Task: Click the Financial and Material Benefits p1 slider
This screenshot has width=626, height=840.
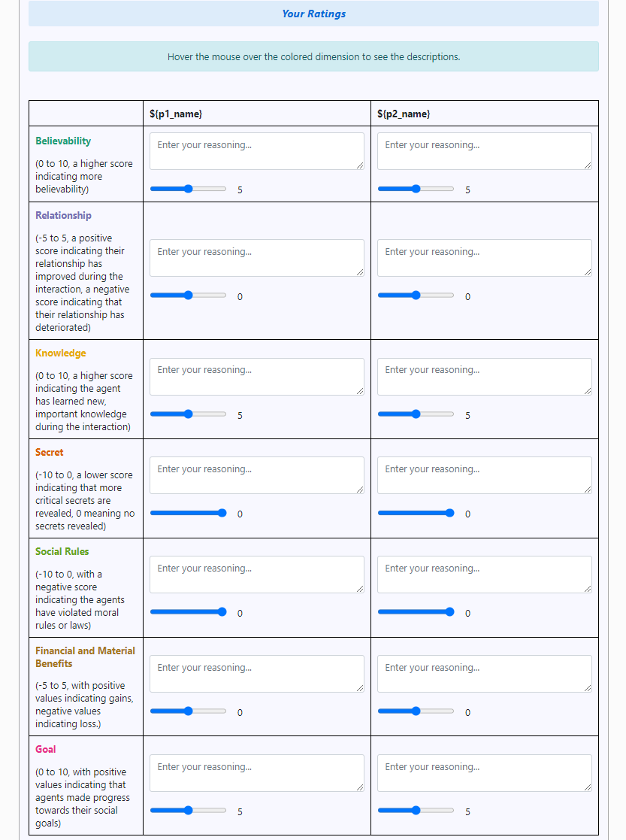Action: 188,712
